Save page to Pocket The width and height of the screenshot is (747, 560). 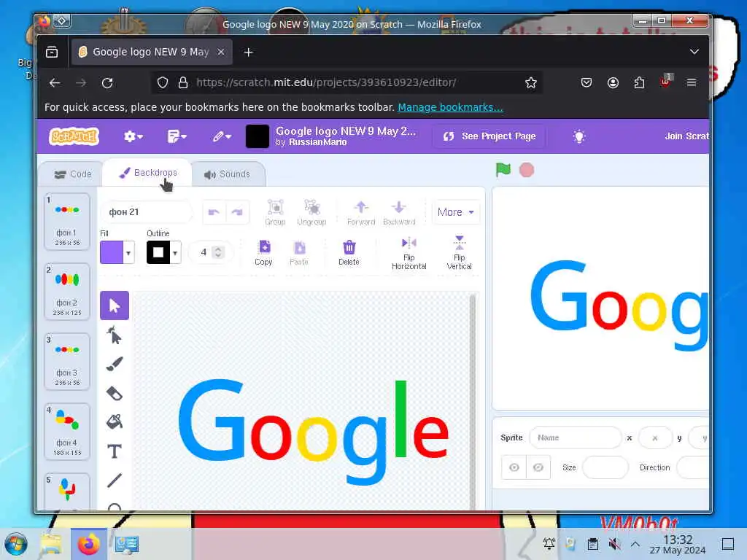pyautogui.click(x=587, y=83)
